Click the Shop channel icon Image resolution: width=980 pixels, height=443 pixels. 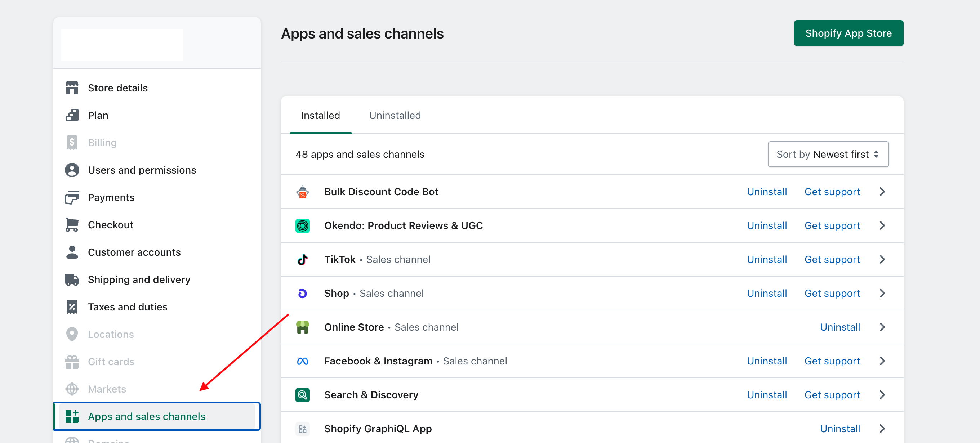pos(302,293)
